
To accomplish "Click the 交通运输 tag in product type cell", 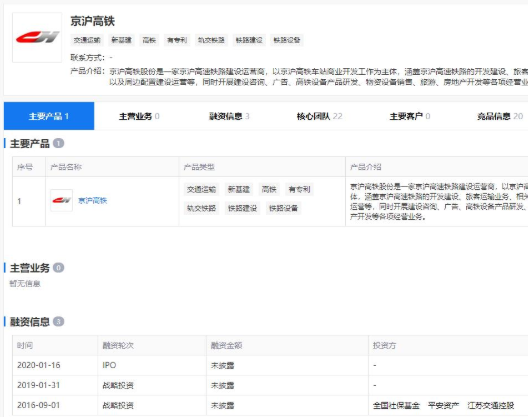I will [201, 190].
